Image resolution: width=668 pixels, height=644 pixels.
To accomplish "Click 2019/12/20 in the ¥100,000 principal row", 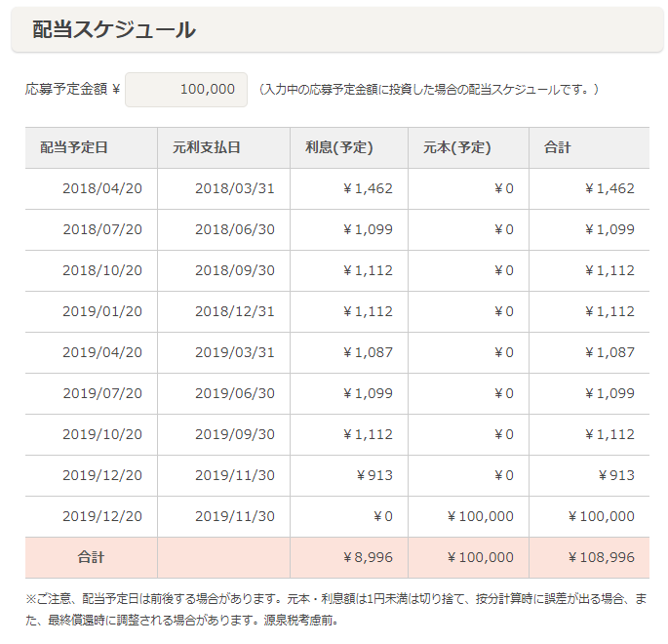I will tap(102, 516).
